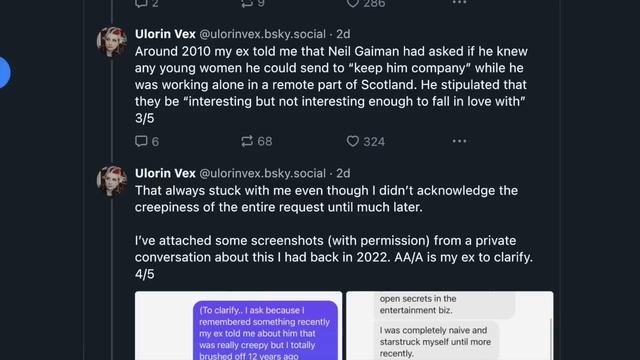Image resolution: width=640 pixels, height=360 pixels.
Task: Like the top post with 286 likes
Action: (x=353, y=3)
